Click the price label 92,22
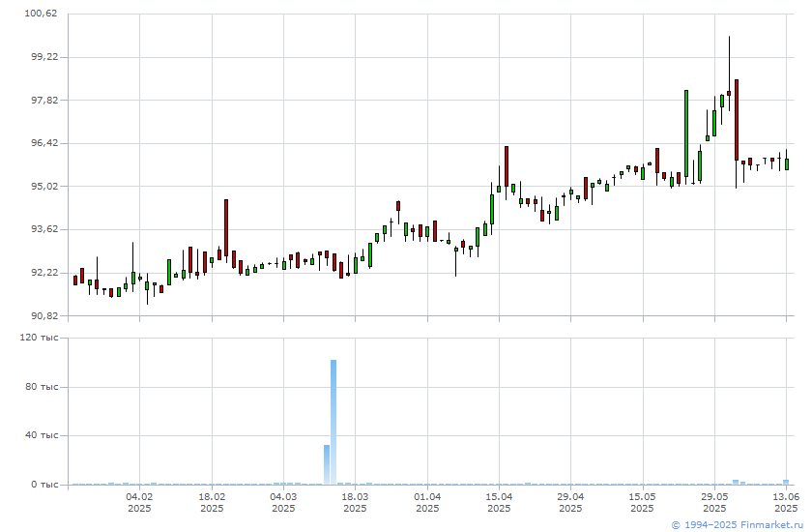This screenshot has width=812, height=532. (x=44, y=272)
